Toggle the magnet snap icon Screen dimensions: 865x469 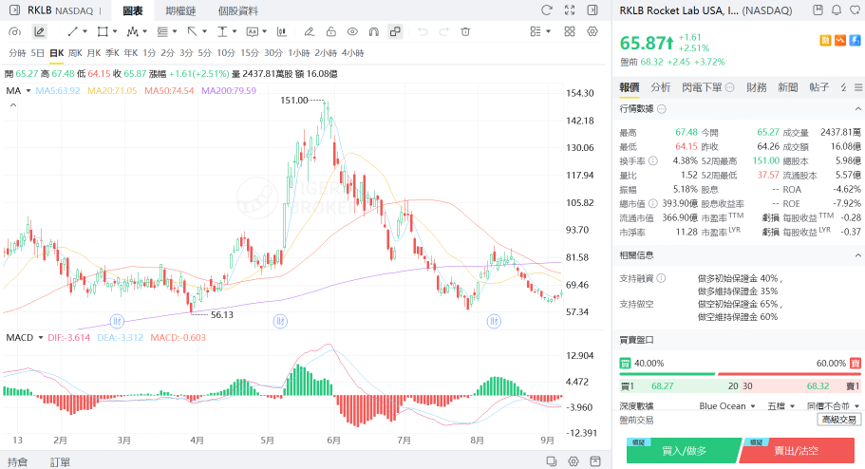(x=373, y=31)
